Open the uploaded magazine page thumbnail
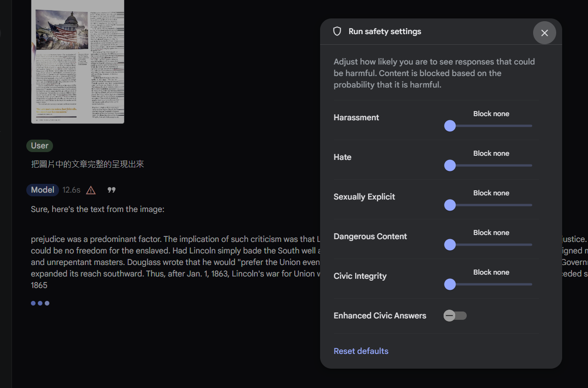The height and width of the screenshot is (388, 588). (77, 62)
